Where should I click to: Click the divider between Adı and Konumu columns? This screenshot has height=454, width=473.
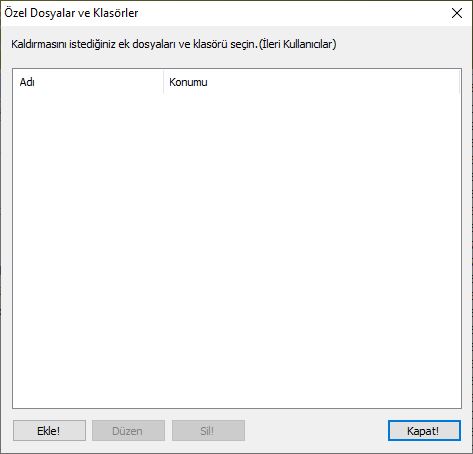[x=164, y=82]
